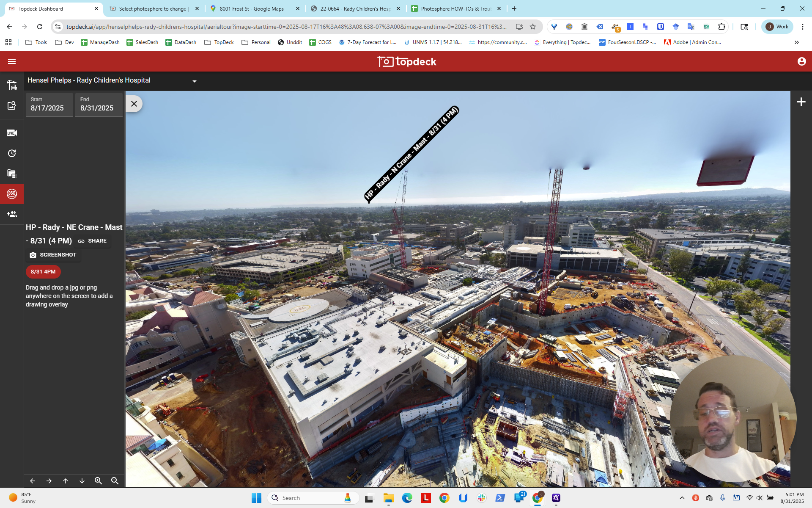Switch to the 8001 Frost St Google Maps tab

(255, 8)
